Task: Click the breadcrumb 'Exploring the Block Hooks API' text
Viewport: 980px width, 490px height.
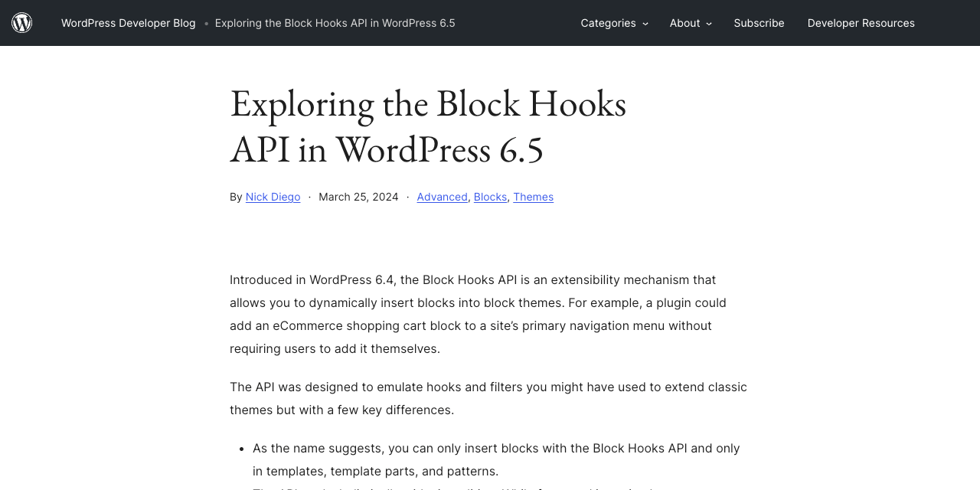Action: 335,23
